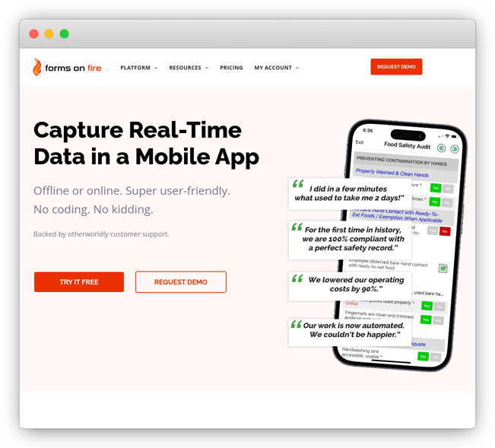
Task: Click the outlined Request Demo hero button
Action: 181,282
